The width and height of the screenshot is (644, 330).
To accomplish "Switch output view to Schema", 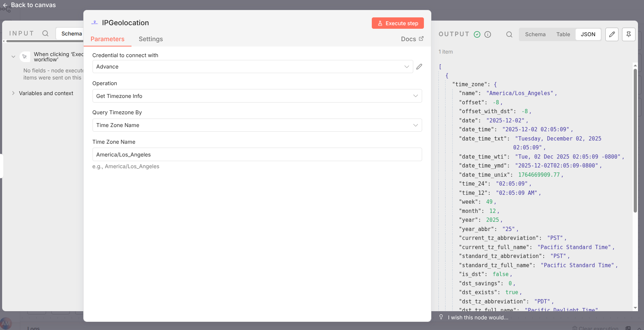I will point(535,34).
